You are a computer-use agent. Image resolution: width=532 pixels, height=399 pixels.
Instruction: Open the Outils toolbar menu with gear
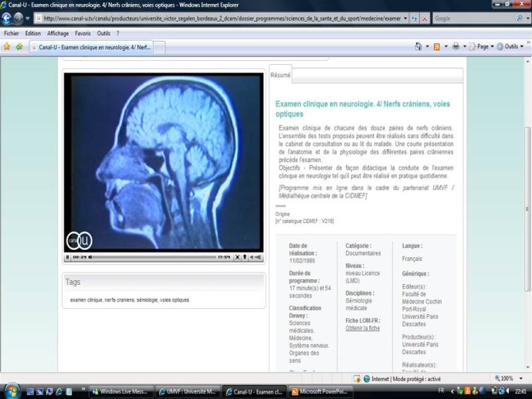coord(510,46)
